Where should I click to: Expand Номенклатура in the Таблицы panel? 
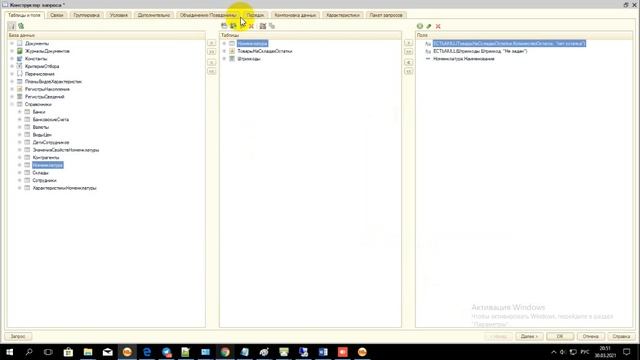pyautogui.click(x=224, y=43)
